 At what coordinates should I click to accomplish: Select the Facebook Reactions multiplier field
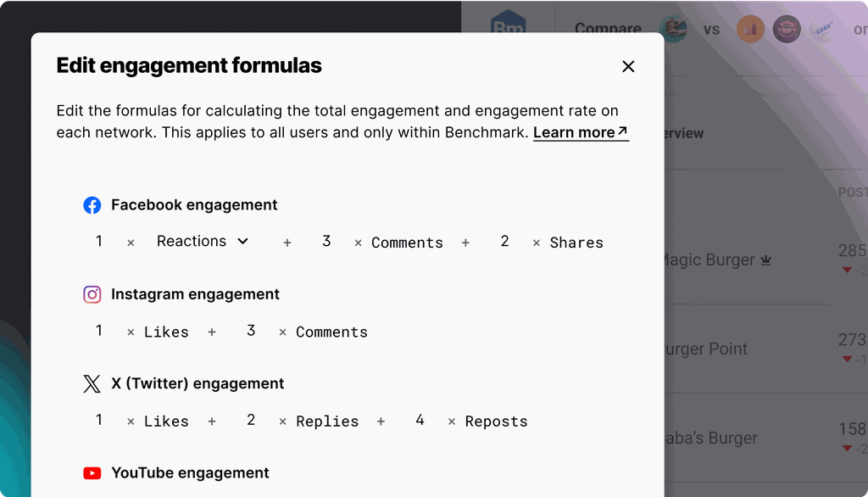(x=99, y=242)
